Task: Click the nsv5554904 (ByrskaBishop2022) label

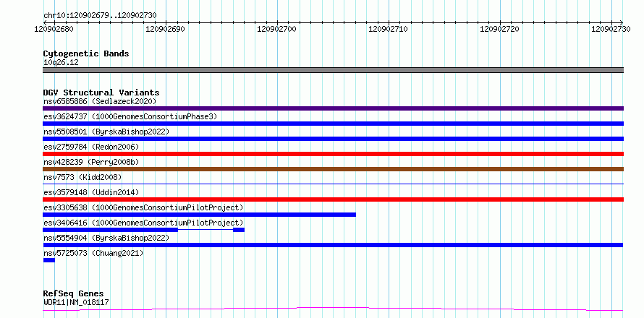Action: click(106, 238)
